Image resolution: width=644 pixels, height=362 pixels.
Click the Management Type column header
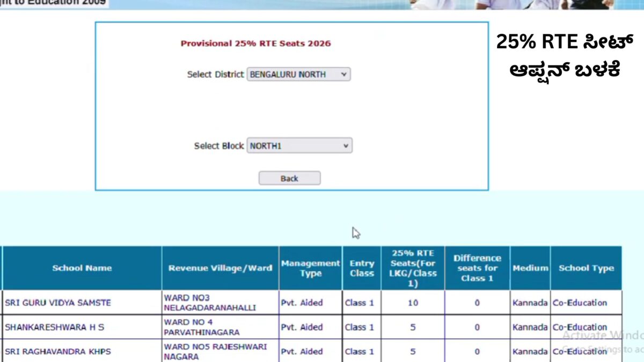[310, 268]
